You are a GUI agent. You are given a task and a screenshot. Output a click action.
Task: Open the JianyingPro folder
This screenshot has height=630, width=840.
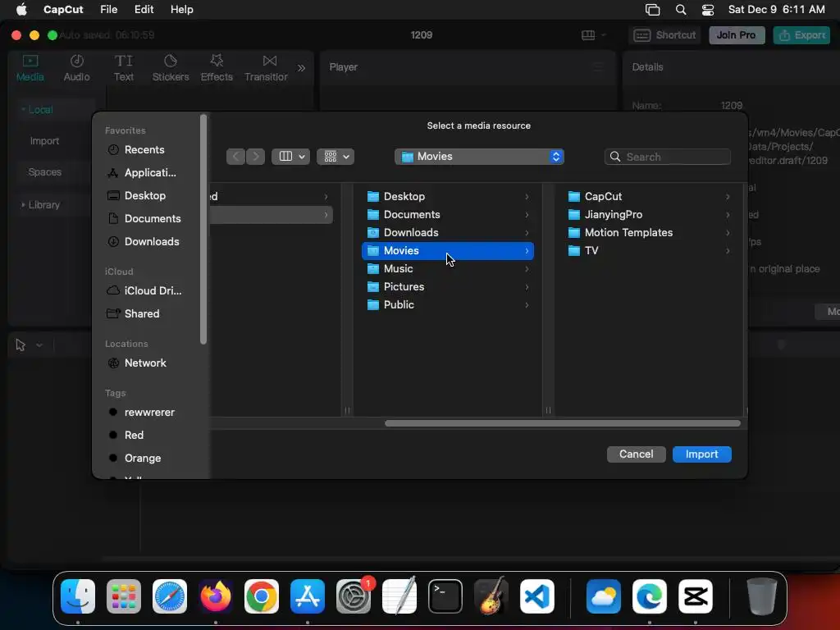click(649, 215)
